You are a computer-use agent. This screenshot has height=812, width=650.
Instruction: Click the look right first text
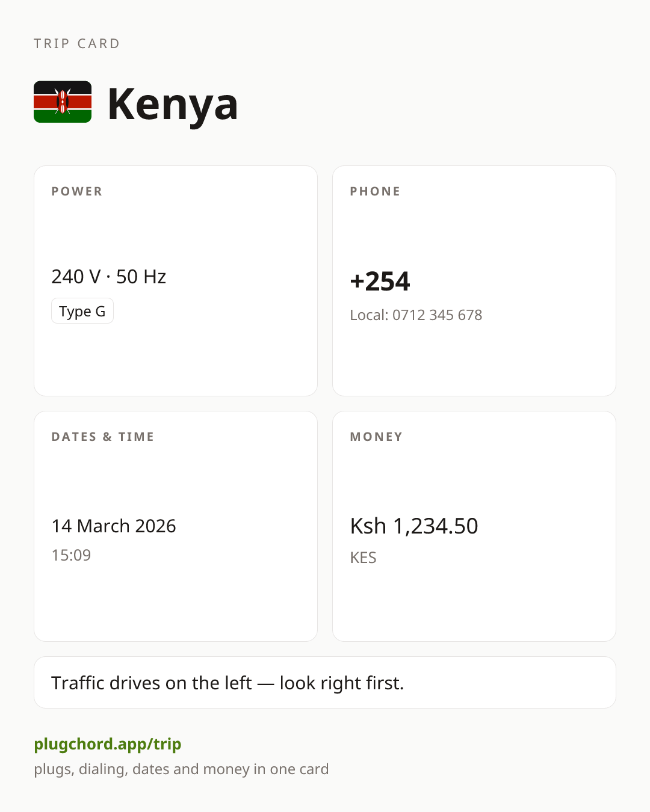click(x=342, y=683)
